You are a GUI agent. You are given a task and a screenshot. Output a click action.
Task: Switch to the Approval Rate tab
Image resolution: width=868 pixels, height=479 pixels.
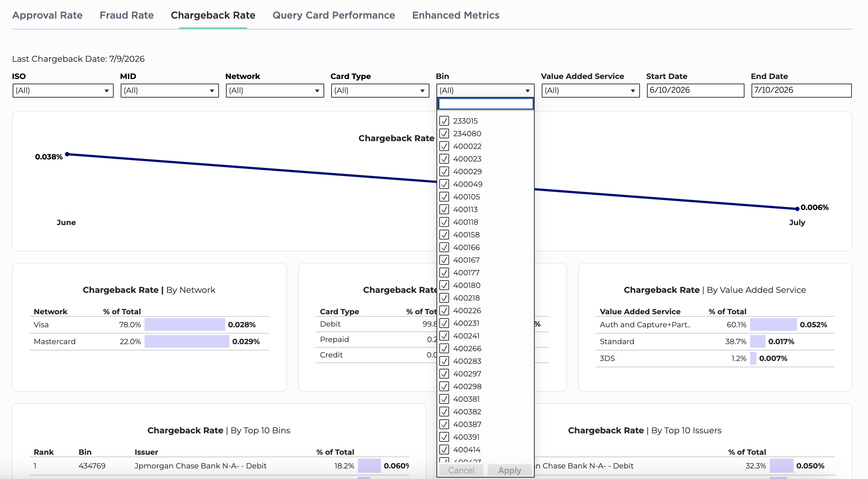pos(47,15)
